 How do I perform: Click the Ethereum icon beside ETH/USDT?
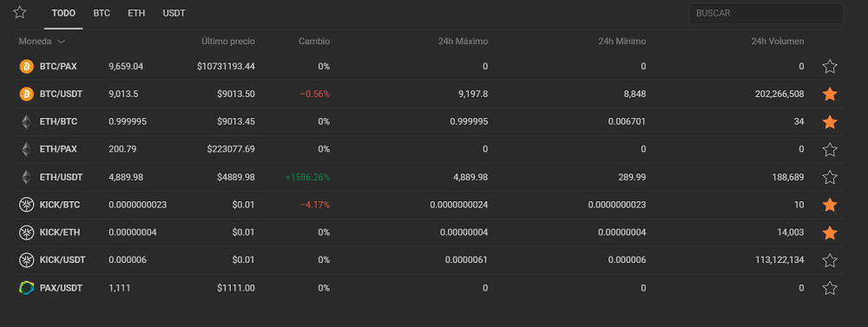click(x=27, y=177)
